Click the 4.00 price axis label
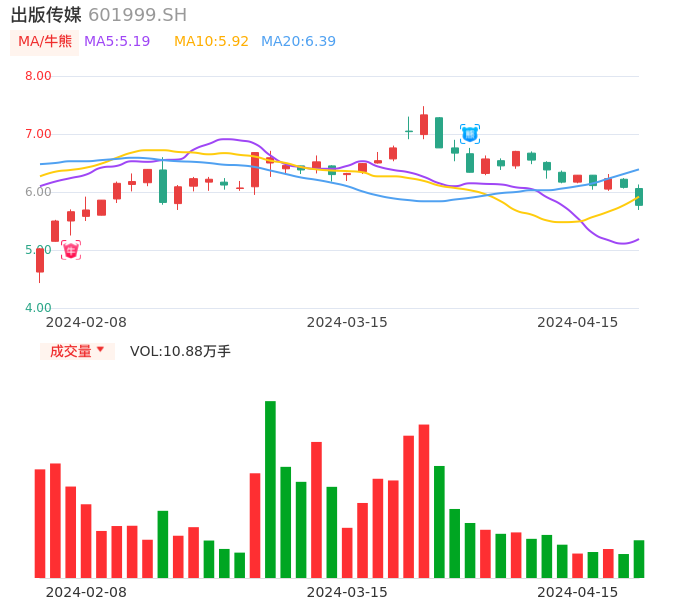The image size is (686, 606). click(x=38, y=308)
